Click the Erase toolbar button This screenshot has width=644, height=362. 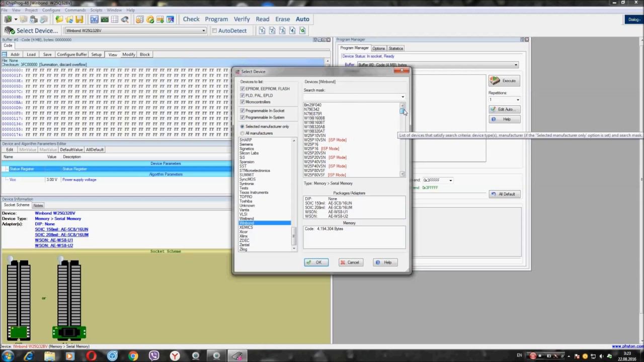coord(283,19)
